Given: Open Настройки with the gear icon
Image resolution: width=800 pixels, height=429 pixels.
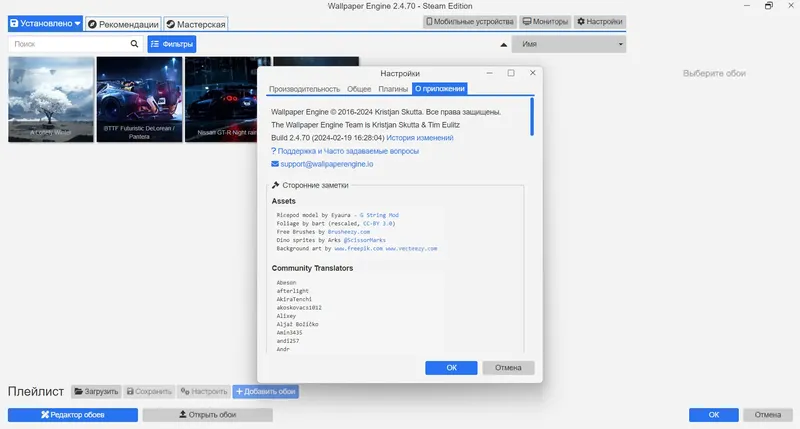Looking at the screenshot, I should pyautogui.click(x=599, y=22).
